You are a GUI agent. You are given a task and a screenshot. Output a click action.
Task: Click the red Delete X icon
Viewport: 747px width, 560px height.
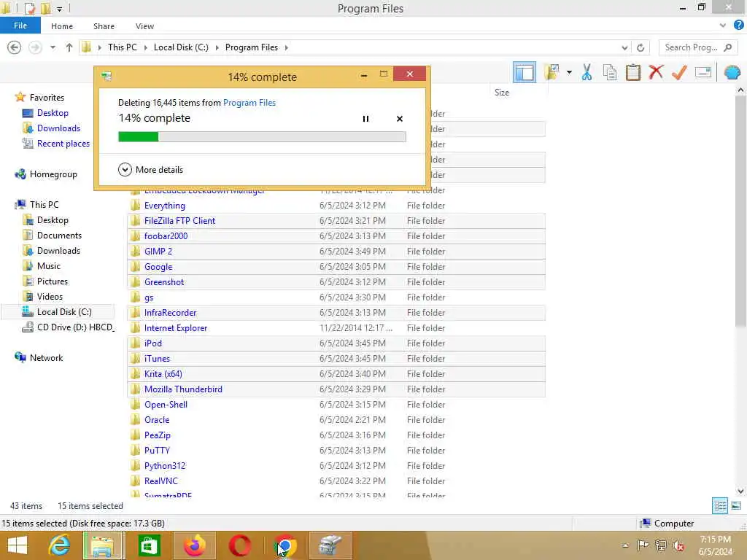[656, 72]
